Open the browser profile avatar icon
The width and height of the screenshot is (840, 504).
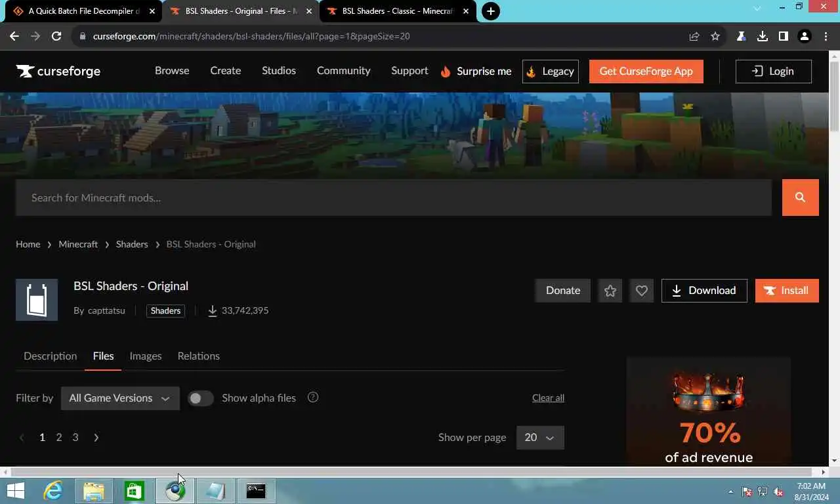click(805, 36)
